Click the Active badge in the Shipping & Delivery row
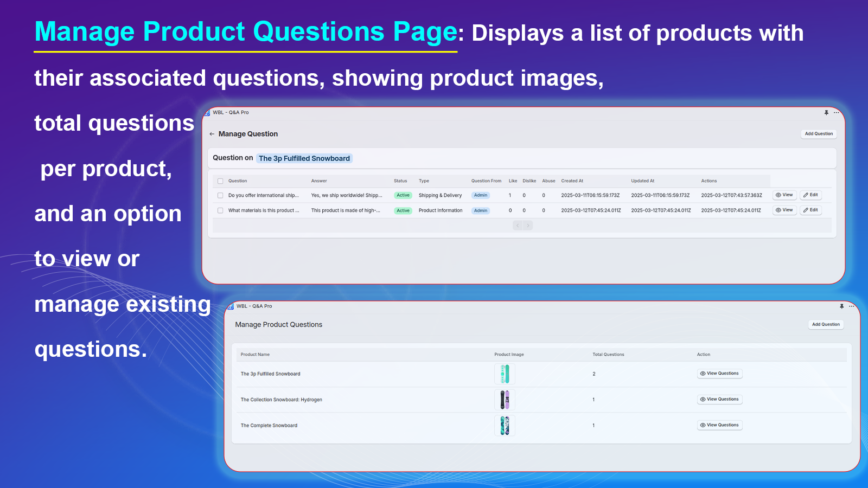This screenshot has width=868, height=488. [x=403, y=195]
